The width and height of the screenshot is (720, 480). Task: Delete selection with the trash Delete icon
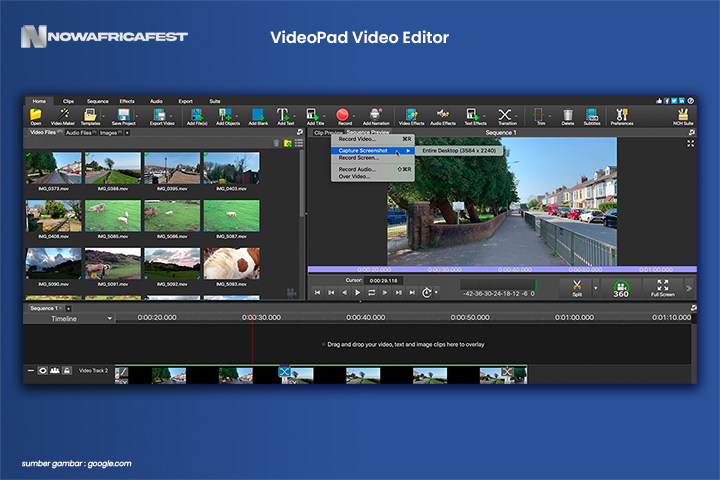pos(568,116)
